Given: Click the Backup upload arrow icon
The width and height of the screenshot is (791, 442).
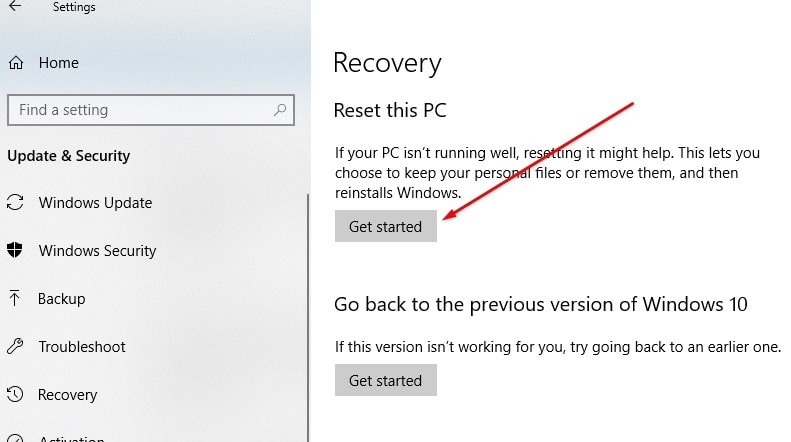Looking at the screenshot, I should coord(15,299).
